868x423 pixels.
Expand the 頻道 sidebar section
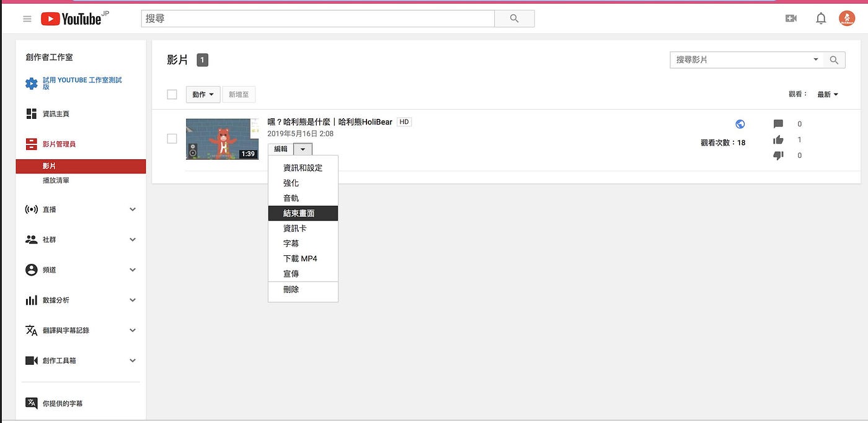(x=132, y=270)
